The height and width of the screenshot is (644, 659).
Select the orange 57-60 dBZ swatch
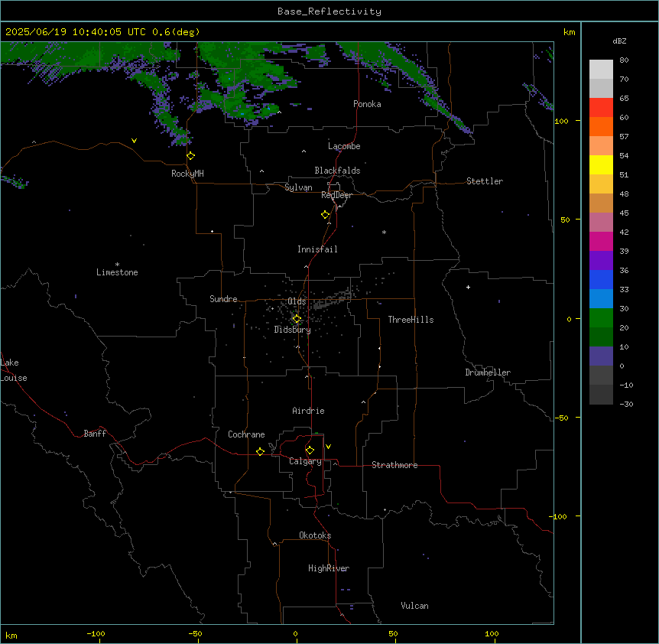point(601,126)
